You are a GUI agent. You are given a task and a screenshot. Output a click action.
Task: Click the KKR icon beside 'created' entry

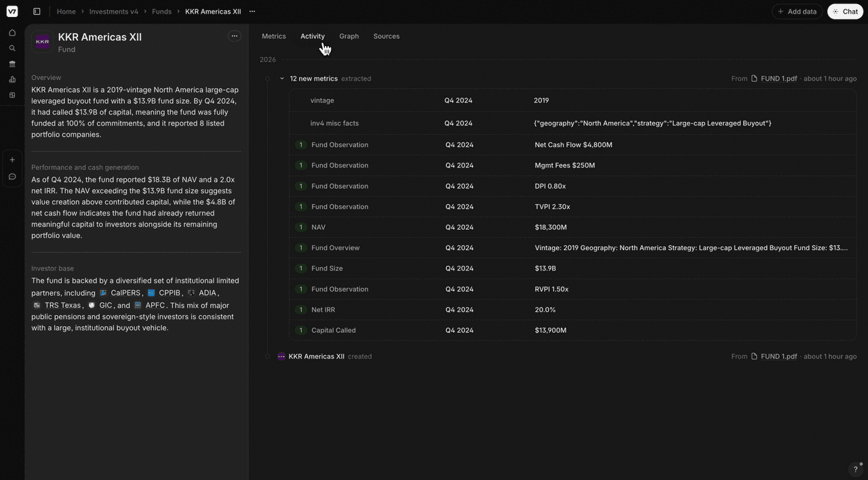tap(281, 357)
